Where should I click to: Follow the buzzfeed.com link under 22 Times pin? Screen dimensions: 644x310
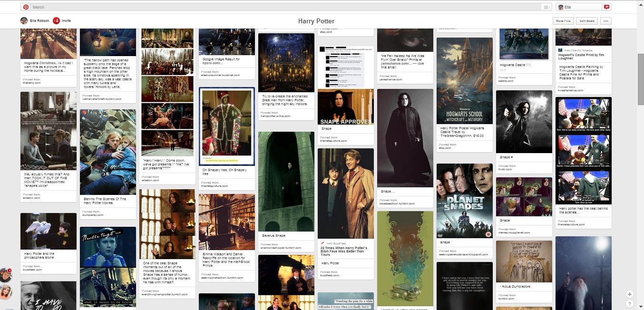330,275
